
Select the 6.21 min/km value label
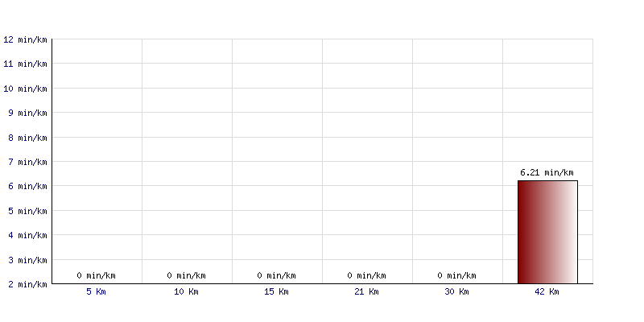[547, 173]
